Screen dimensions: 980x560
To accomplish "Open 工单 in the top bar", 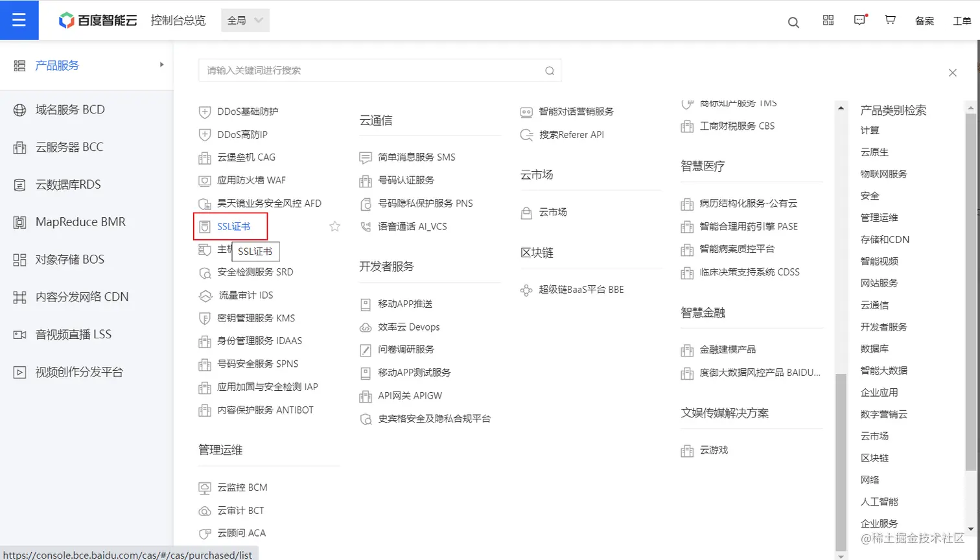I will point(962,21).
